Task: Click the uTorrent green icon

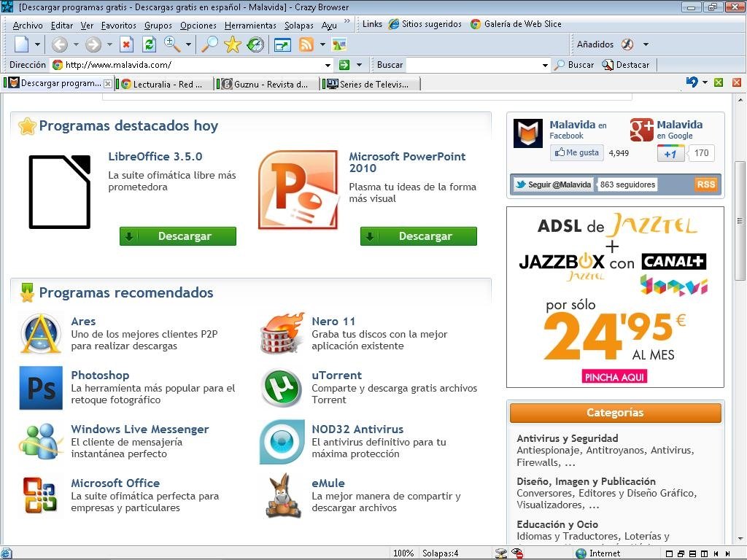Action: click(x=282, y=388)
